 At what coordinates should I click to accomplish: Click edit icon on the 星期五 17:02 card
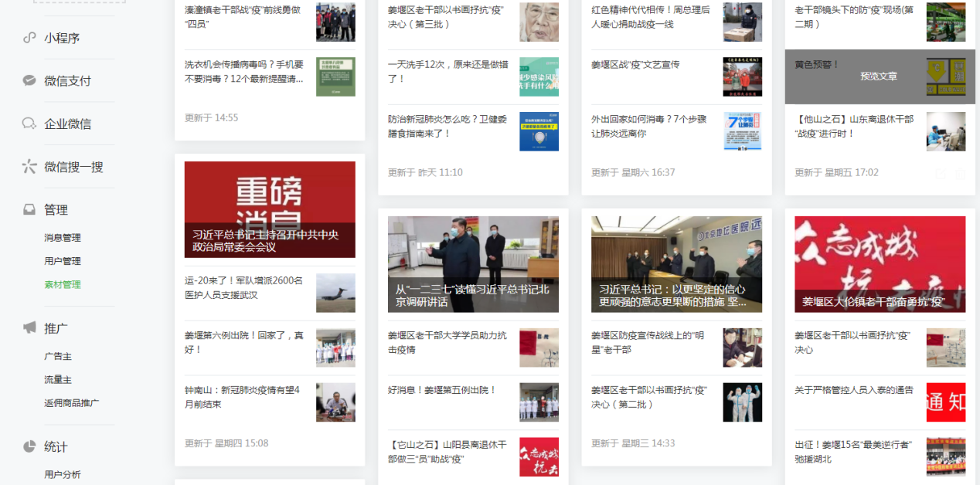tap(940, 173)
